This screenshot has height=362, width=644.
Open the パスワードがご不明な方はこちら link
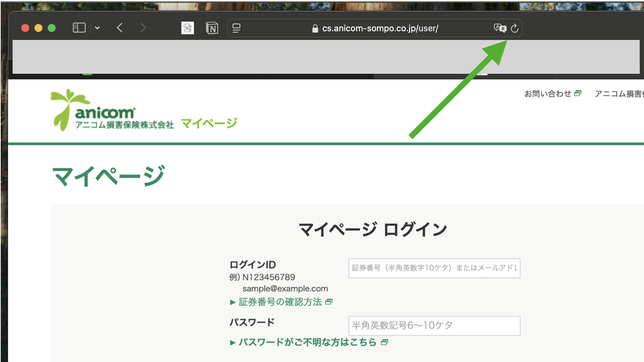(308, 342)
